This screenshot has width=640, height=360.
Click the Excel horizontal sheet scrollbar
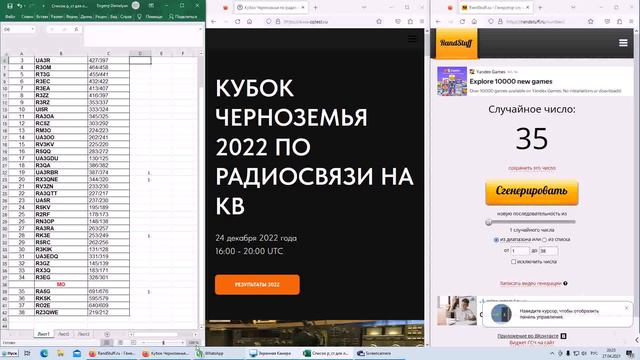tap(157, 334)
